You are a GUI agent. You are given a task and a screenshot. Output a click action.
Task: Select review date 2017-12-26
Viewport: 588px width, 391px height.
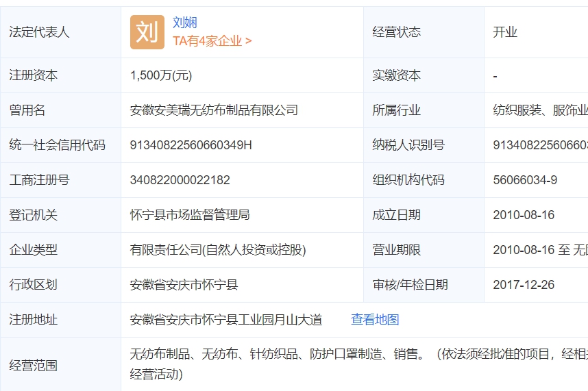click(x=524, y=285)
